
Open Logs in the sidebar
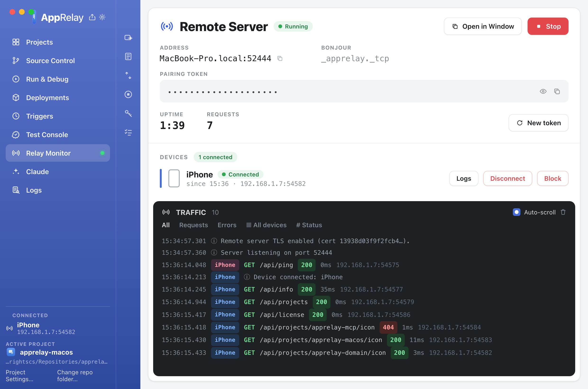[58, 190]
